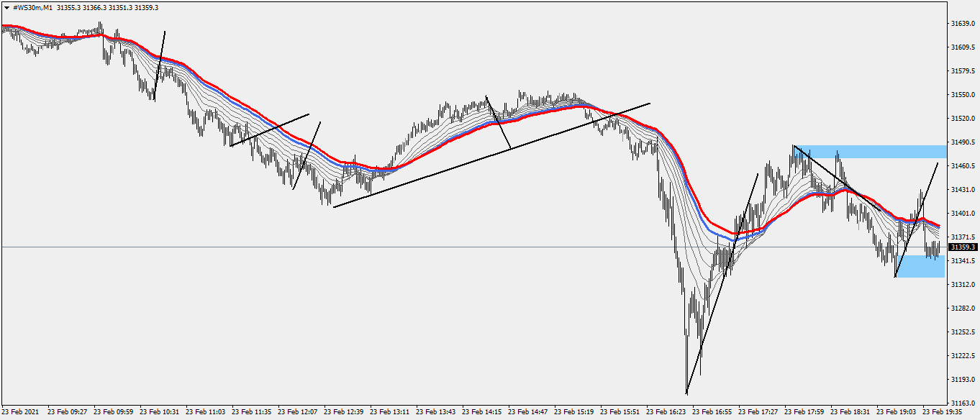Click the 23 Feb 11:03 time label

click(206, 413)
